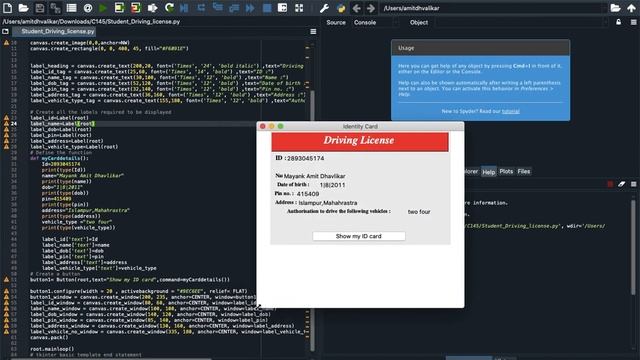Stop debugging with the blue square
The height and width of the screenshot is (360, 640).
(x=267, y=8)
